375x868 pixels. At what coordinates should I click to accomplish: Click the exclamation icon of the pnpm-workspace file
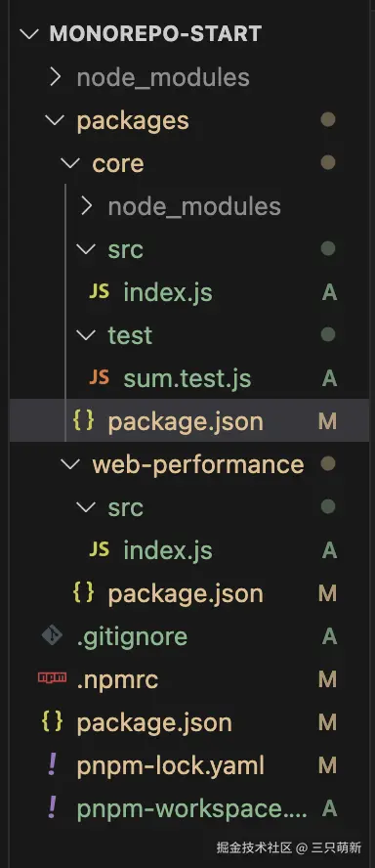(53, 807)
